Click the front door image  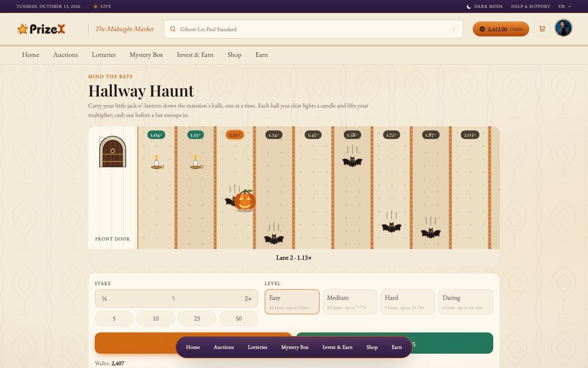[x=113, y=152]
